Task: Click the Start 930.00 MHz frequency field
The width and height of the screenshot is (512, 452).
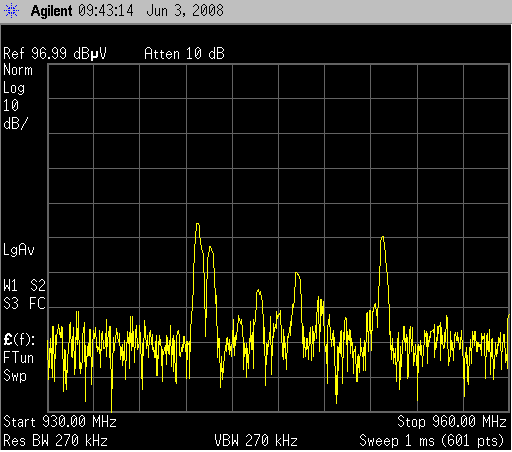Action: point(60,422)
